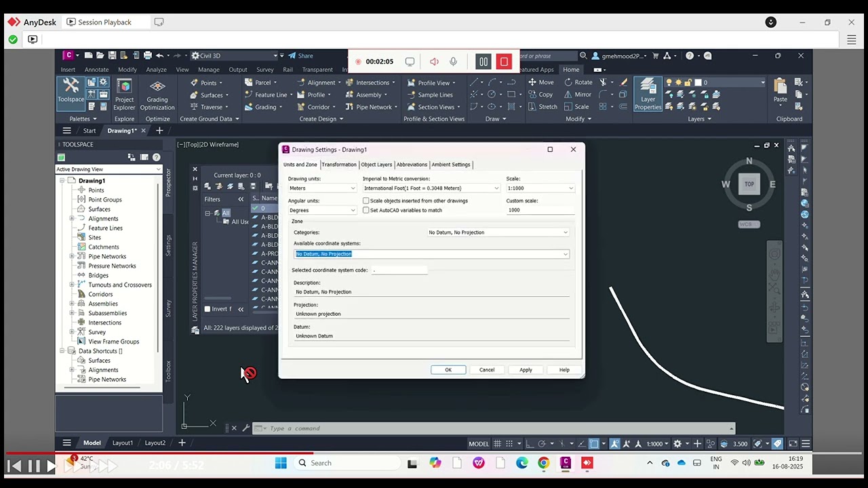Viewport: 868px width, 488px height.
Task: Pick the Mirror tool
Action: pos(577,95)
